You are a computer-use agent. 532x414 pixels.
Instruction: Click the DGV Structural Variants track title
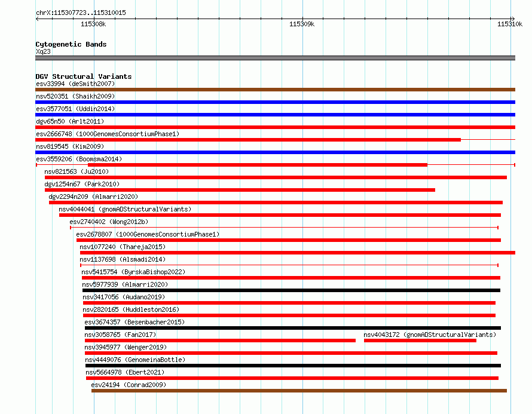pyautogui.click(x=84, y=76)
